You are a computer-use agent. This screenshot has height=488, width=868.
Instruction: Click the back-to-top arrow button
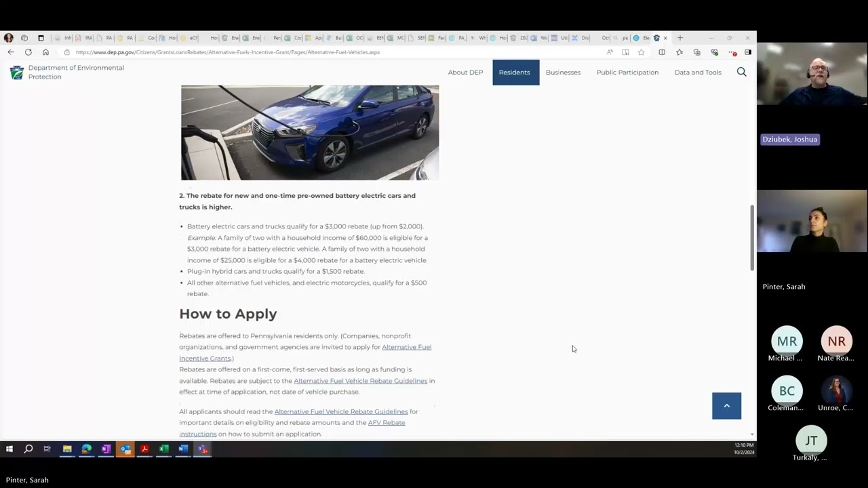click(x=726, y=406)
